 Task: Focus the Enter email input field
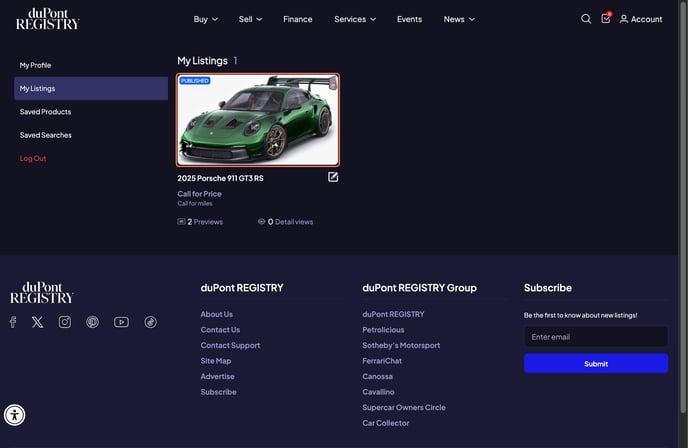[596, 337]
